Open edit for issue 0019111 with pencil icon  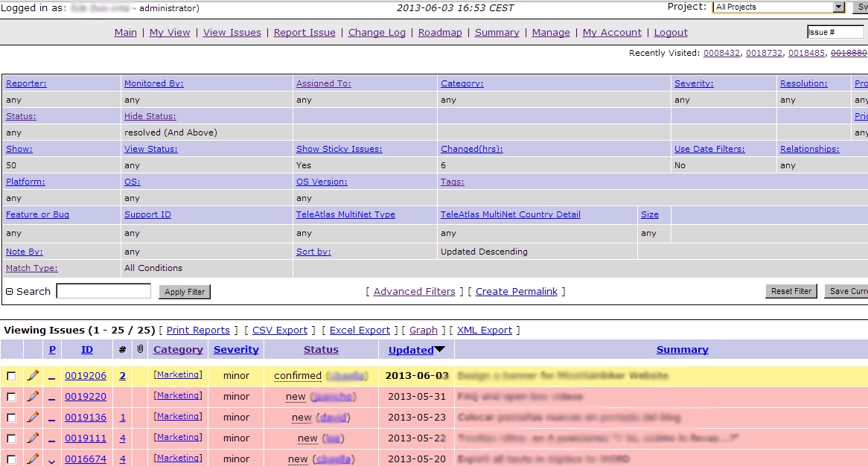[x=33, y=438]
